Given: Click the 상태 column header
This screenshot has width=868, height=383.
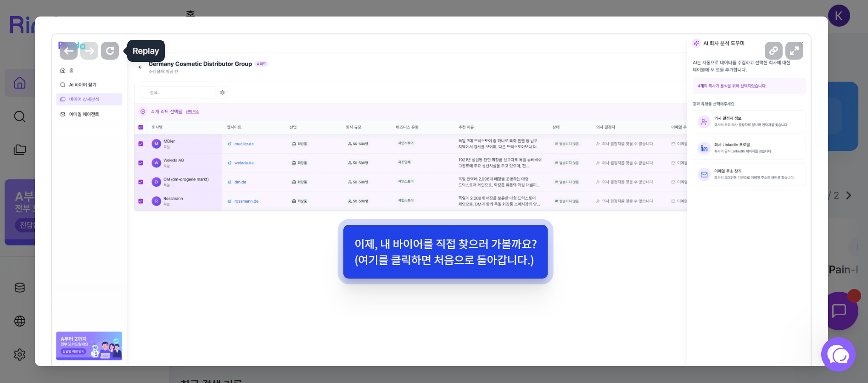Looking at the screenshot, I should tap(556, 127).
